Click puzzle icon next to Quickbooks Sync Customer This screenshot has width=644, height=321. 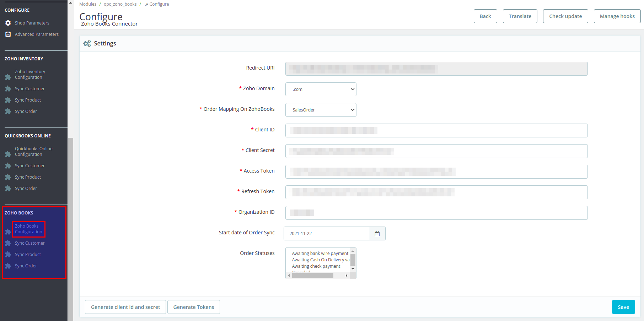(8, 166)
